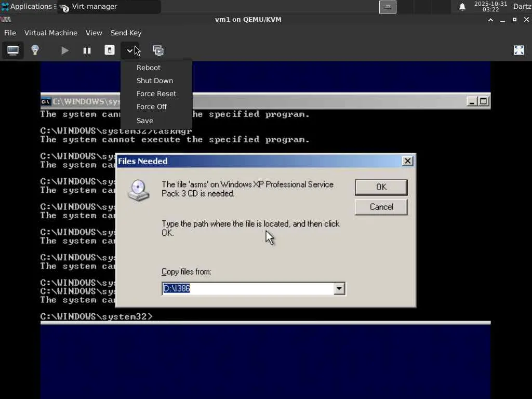Image resolution: width=532 pixels, height=399 pixels.
Task: Select Virt-manager taskbar entry
Action: click(109, 6)
